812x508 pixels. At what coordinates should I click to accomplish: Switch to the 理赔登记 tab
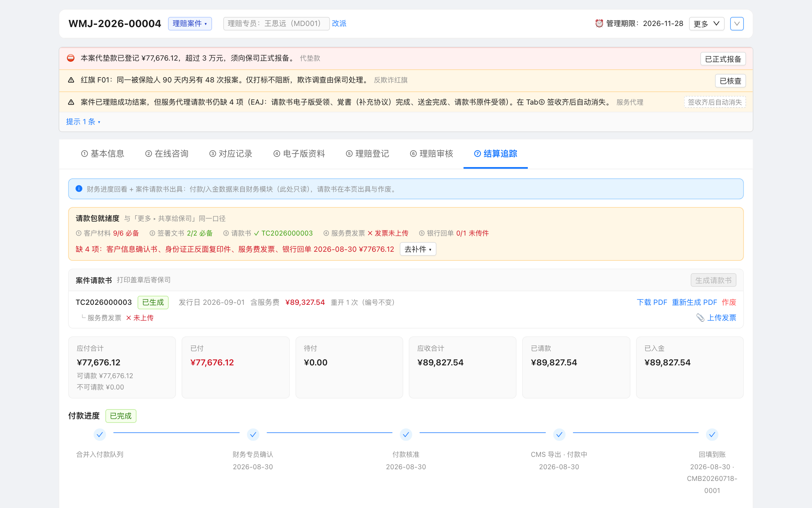368,154
